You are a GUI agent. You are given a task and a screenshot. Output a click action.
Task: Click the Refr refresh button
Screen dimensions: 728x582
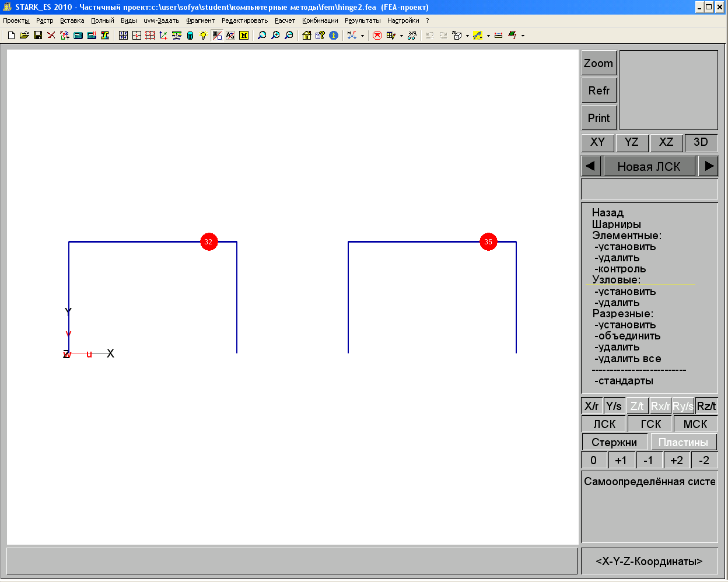coord(598,90)
